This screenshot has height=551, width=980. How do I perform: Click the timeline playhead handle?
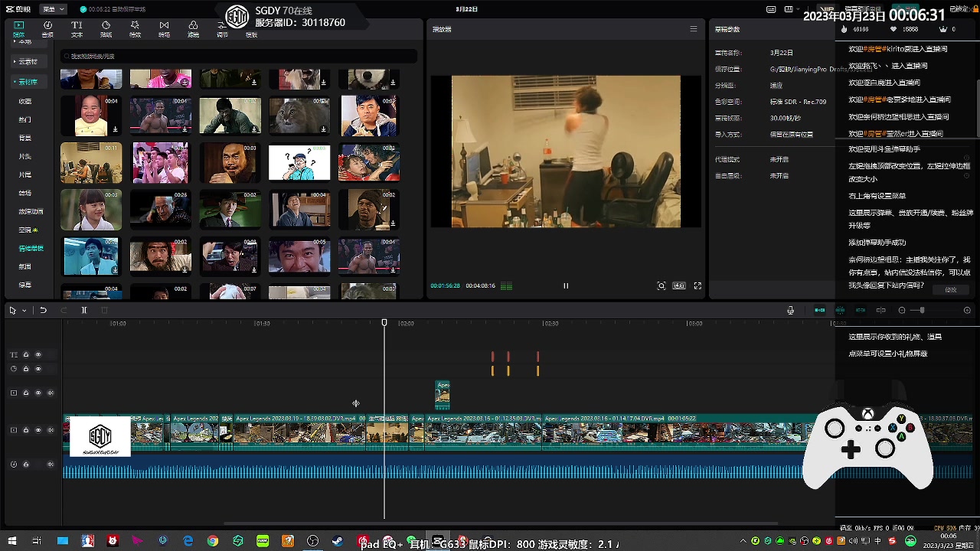(384, 323)
